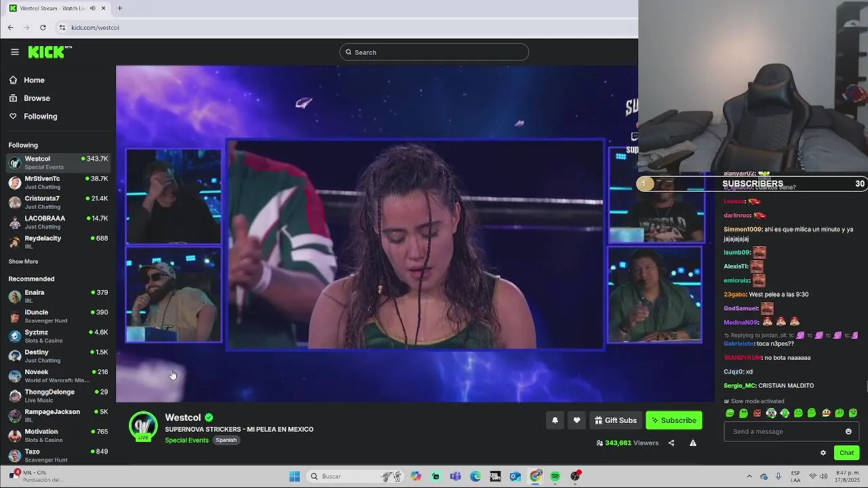
Task: Open LACOBRAAA's channel
Action: pyautogui.click(x=58, y=222)
